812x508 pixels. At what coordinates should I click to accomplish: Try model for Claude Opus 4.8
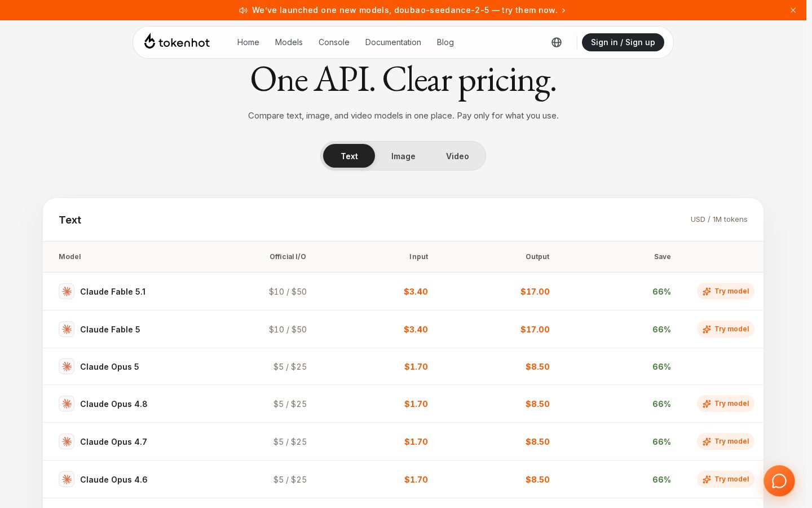(726, 404)
